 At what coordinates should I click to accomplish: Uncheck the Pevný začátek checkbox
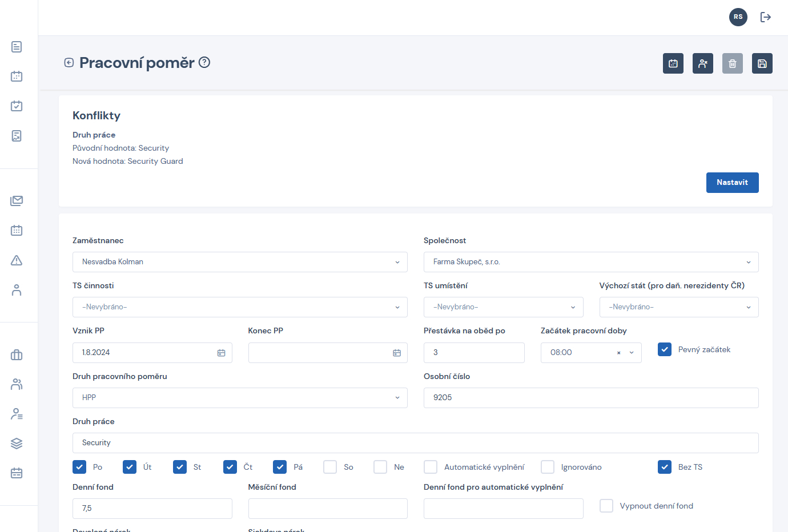coord(664,349)
